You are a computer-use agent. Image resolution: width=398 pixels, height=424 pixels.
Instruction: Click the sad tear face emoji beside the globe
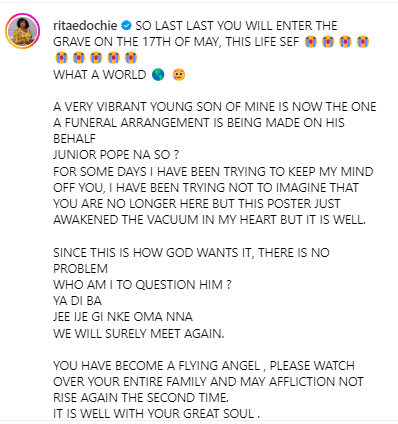[x=179, y=75]
